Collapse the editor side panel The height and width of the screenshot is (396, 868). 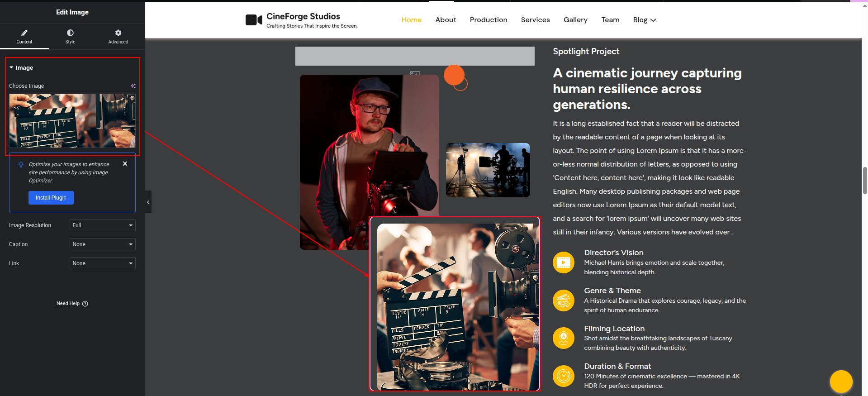(x=148, y=202)
